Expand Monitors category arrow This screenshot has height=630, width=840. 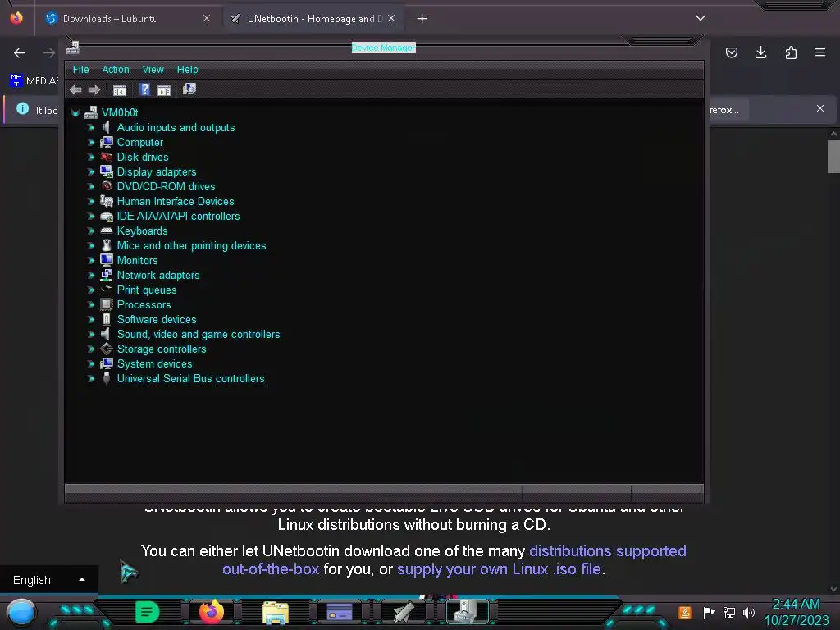(x=90, y=260)
